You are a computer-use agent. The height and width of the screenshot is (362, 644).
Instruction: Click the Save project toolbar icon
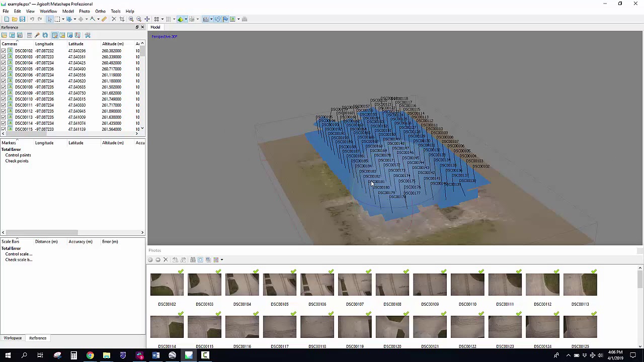pos(22,19)
